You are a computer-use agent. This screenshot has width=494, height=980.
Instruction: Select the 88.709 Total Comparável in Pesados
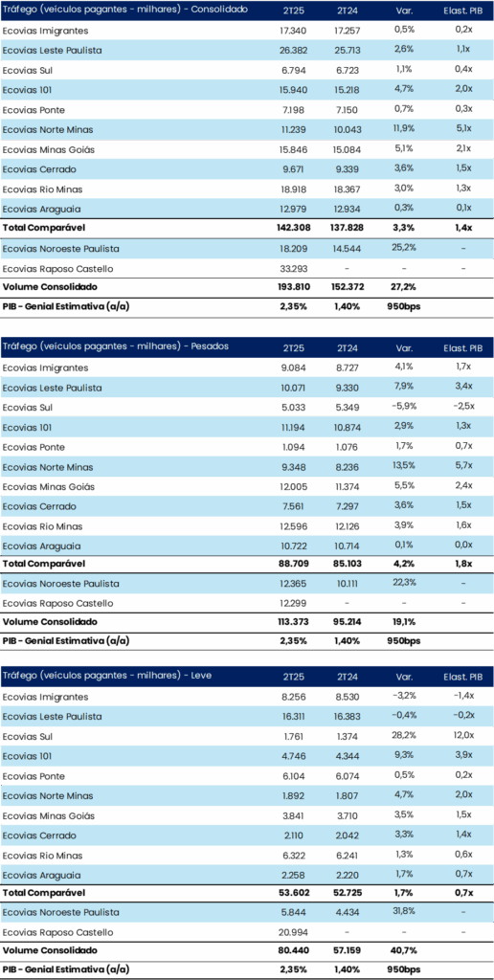(x=292, y=565)
